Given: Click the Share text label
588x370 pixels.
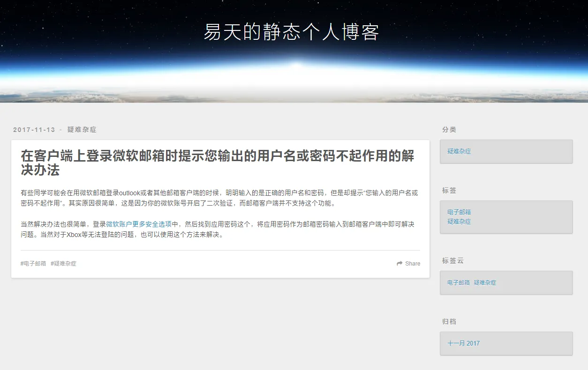Looking at the screenshot, I should point(413,264).
